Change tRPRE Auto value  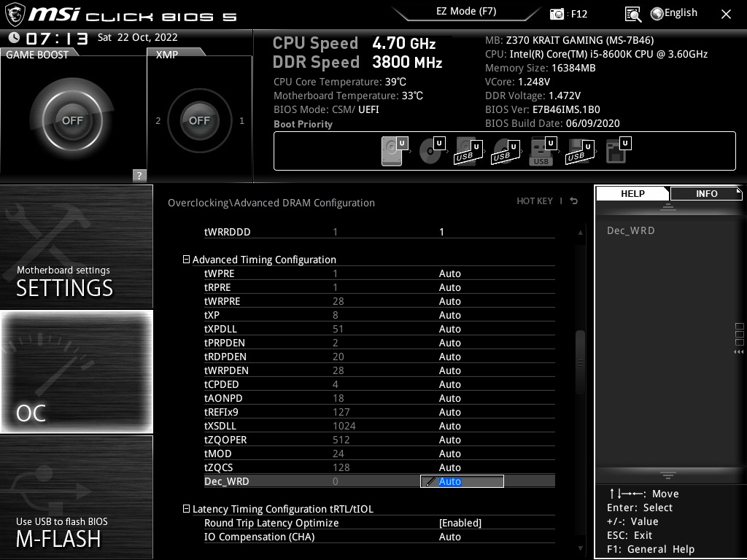[449, 287]
